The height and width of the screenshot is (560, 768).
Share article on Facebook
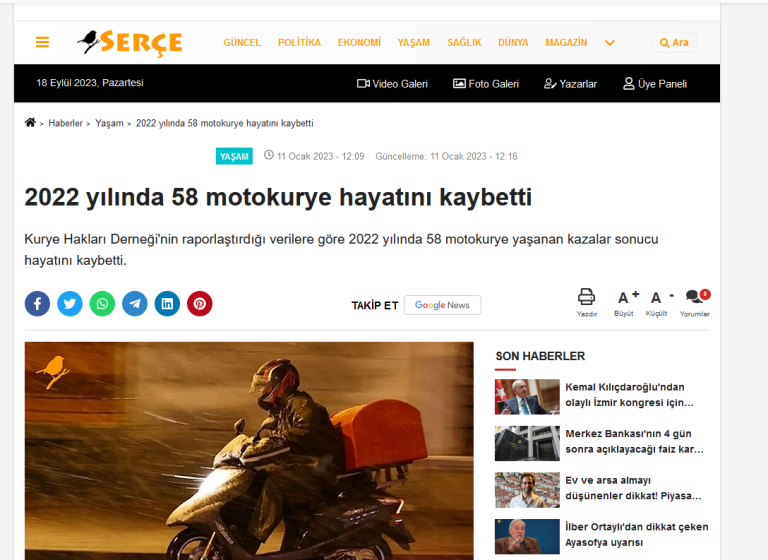click(x=37, y=304)
